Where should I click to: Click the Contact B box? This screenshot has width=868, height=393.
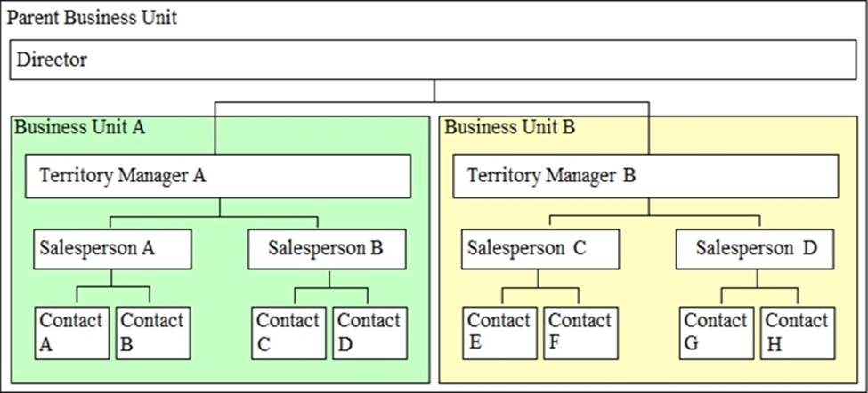click(x=151, y=333)
